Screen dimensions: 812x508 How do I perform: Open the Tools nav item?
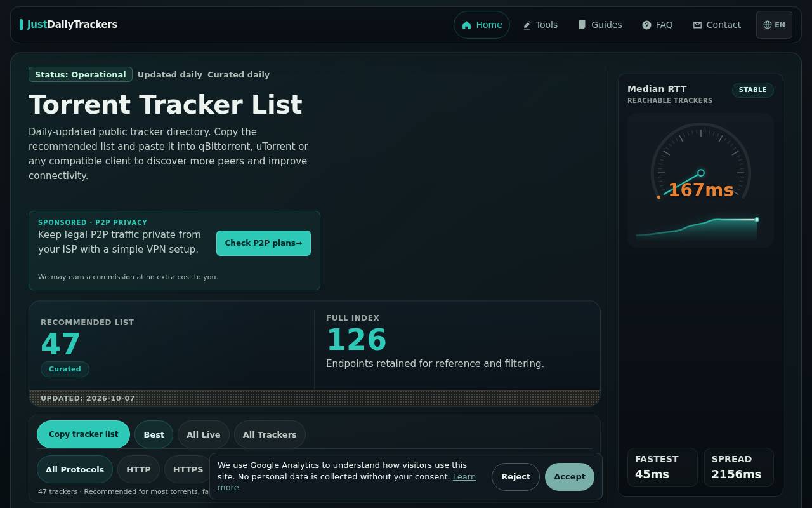(x=540, y=25)
